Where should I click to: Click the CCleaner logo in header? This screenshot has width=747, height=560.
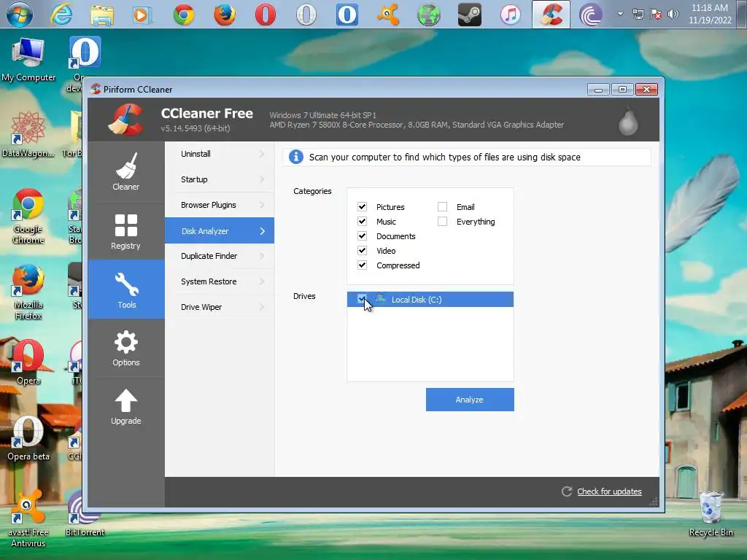point(125,120)
